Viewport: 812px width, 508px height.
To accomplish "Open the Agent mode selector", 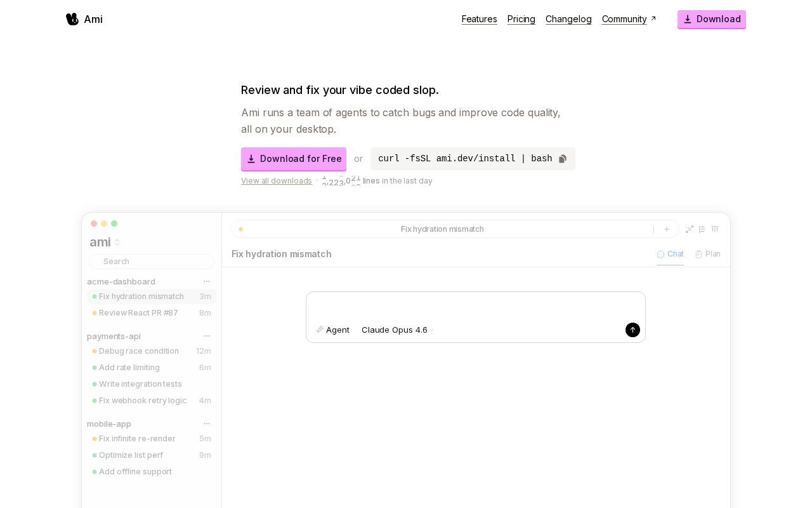I will coord(333,330).
